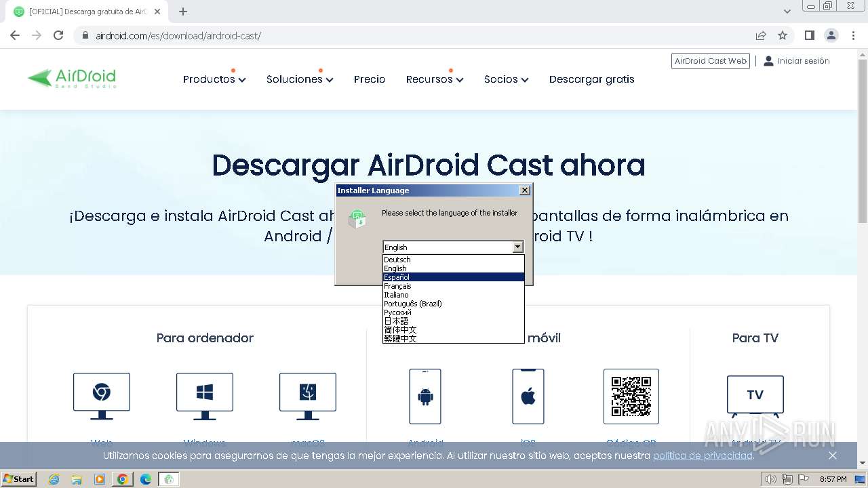Expand the Soluciones menu
Screen dimensions: 868x488
tap(300, 79)
